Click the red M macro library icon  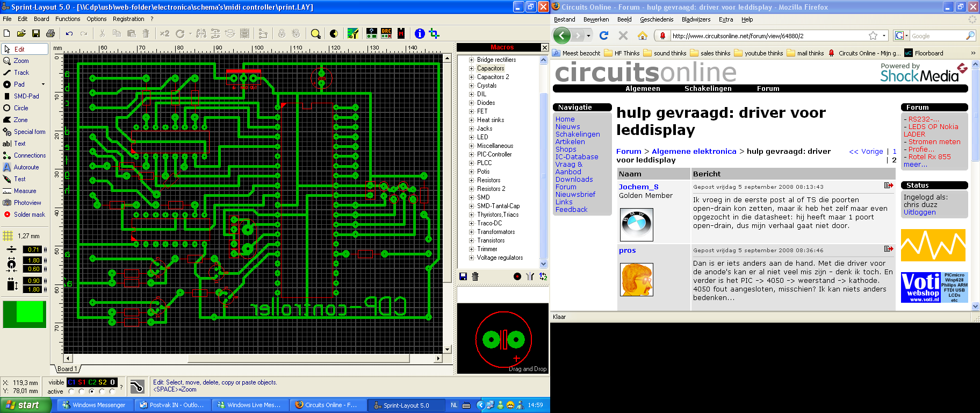coord(401,33)
